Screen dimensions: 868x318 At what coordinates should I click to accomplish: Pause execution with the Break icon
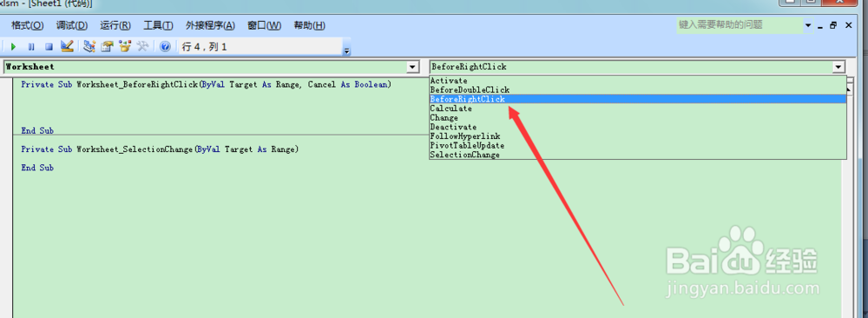coord(31,47)
